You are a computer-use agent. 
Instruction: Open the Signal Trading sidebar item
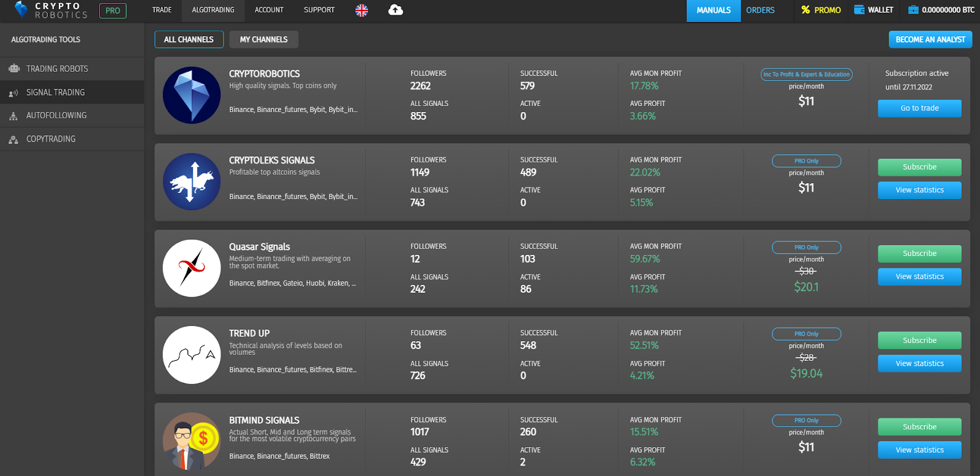pyautogui.click(x=72, y=93)
